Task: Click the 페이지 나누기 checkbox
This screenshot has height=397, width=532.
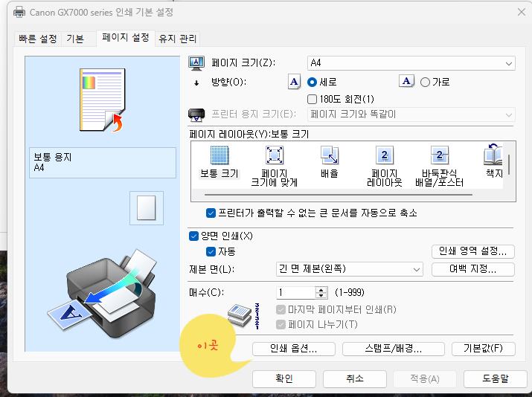Action: [x=281, y=324]
